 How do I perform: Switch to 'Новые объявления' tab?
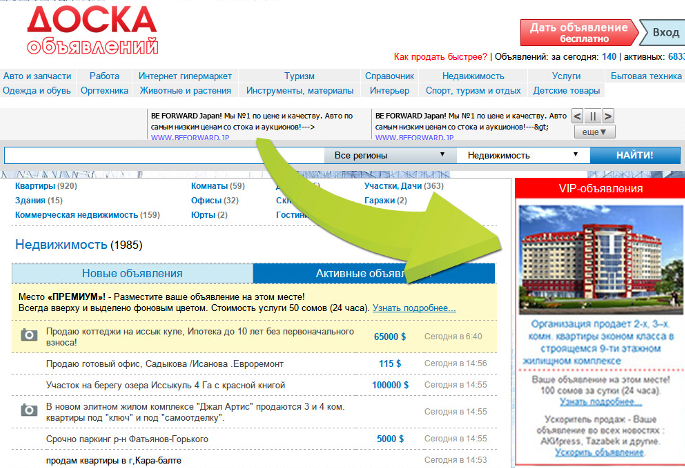(x=132, y=273)
